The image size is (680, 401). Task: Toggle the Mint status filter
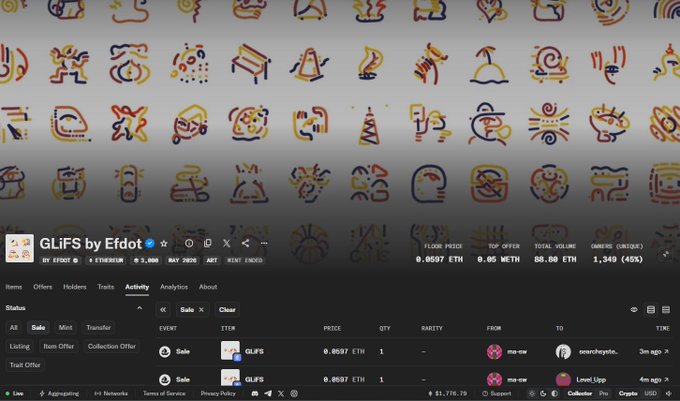65,328
